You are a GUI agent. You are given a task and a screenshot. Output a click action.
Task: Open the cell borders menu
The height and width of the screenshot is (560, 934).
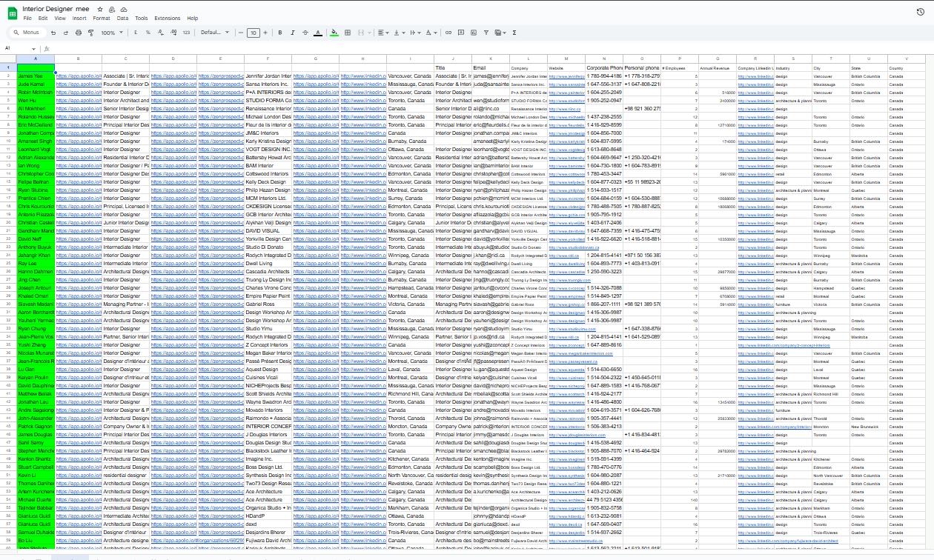(x=347, y=33)
